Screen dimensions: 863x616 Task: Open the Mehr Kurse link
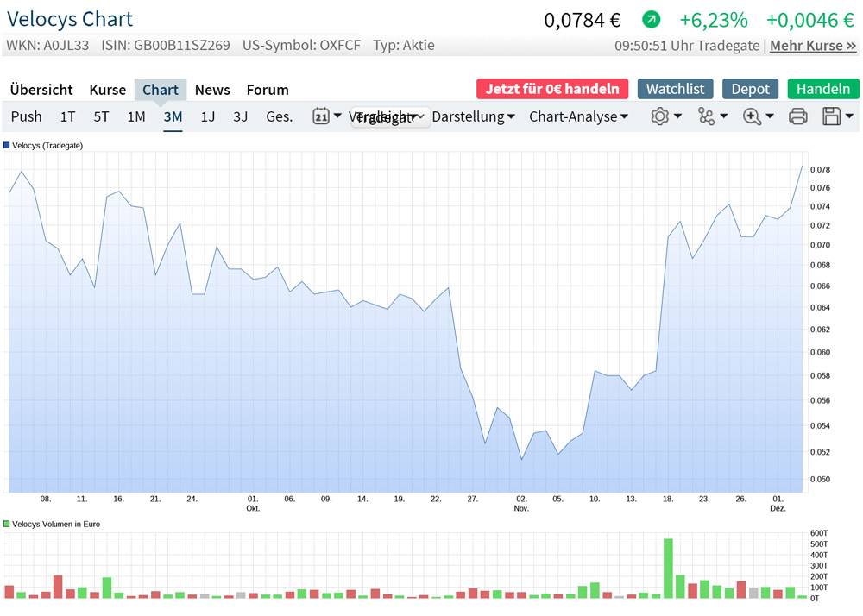tap(813, 46)
